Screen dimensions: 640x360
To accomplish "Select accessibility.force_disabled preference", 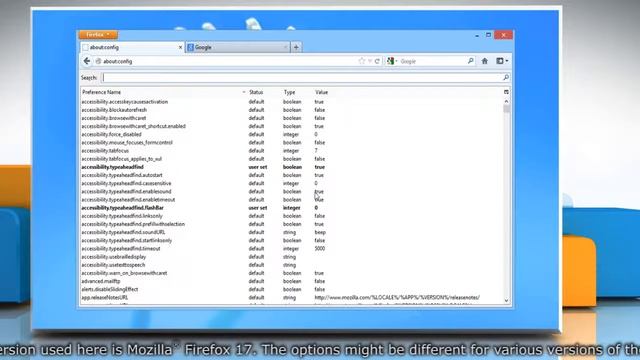I will pos(291,134).
